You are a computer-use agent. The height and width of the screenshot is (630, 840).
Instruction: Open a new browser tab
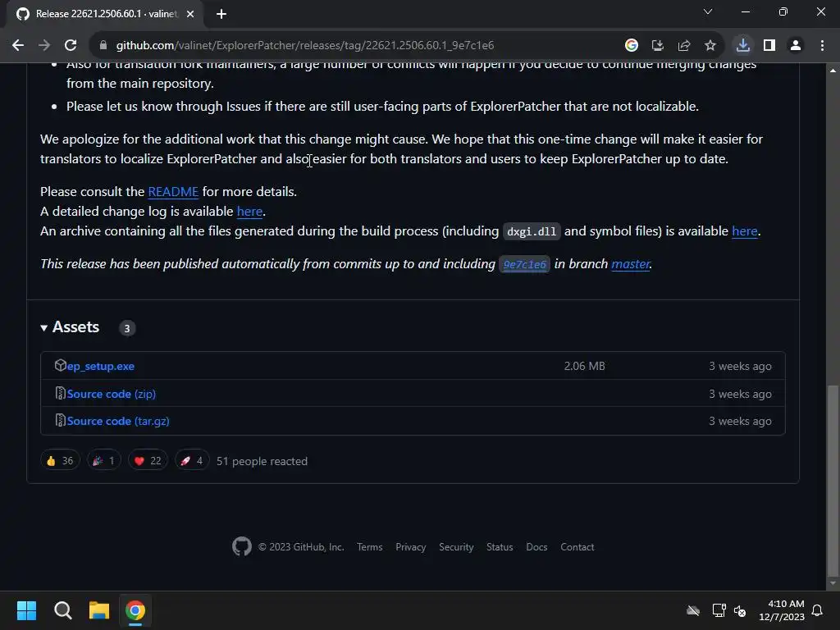pos(221,14)
